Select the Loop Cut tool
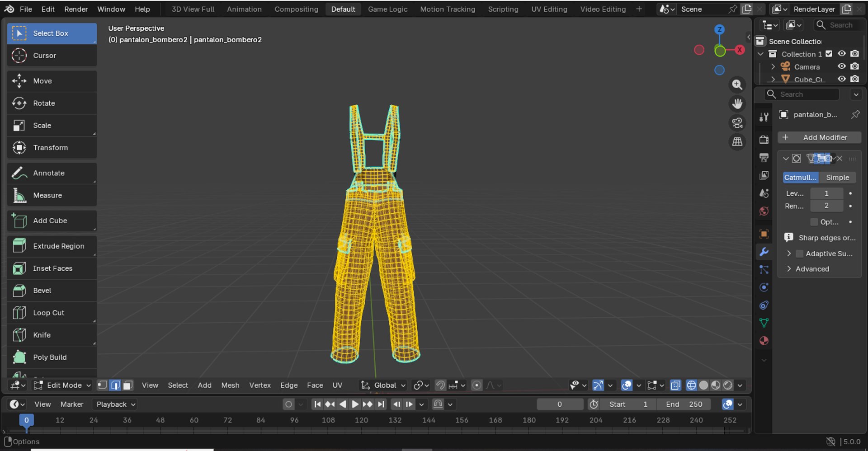The image size is (868, 451). (52, 313)
